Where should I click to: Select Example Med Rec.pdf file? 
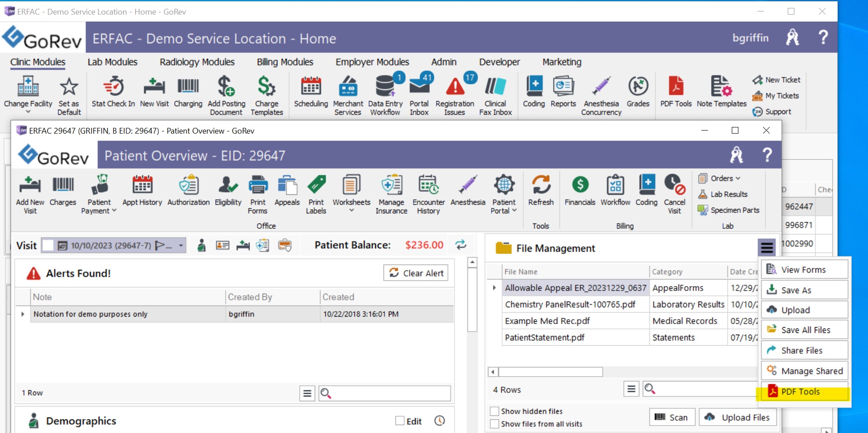pyautogui.click(x=547, y=321)
